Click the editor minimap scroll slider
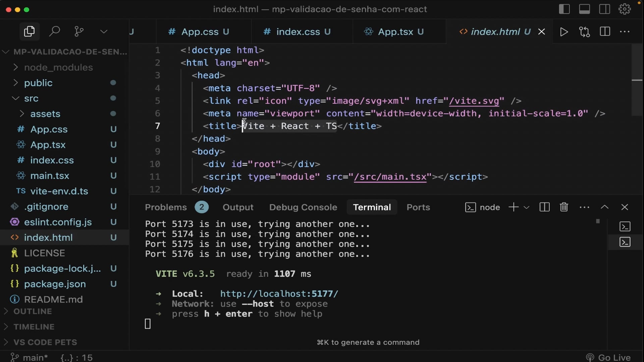644x362 pixels. click(637, 80)
